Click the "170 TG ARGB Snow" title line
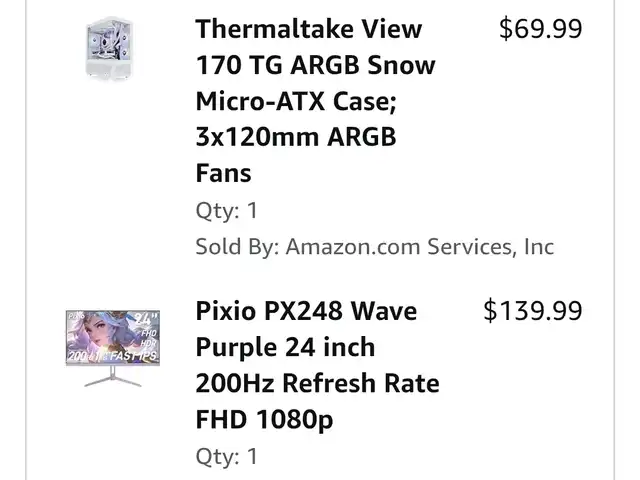 pos(315,65)
